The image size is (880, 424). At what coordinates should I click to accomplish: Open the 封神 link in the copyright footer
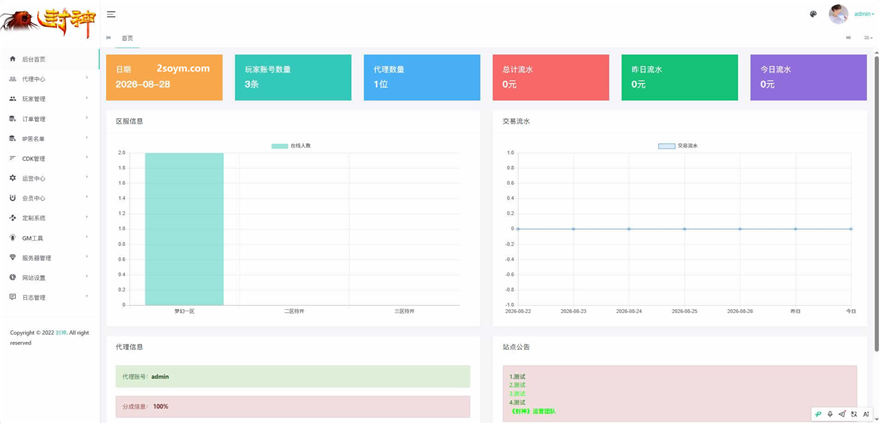59,332
